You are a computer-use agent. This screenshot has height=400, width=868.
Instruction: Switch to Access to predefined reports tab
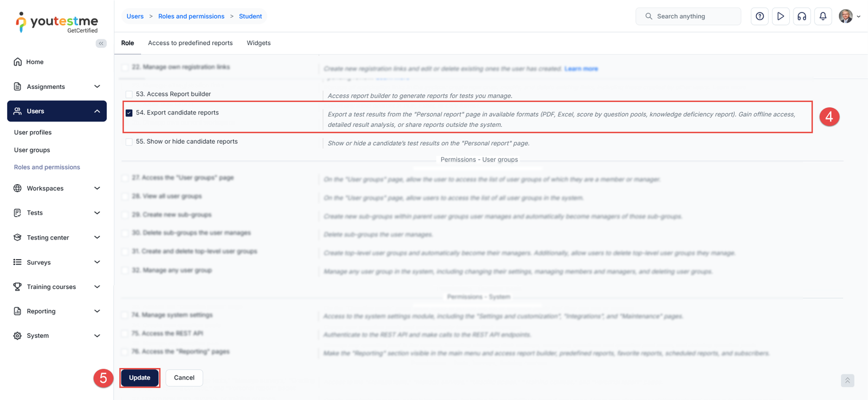pyautogui.click(x=190, y=43)
